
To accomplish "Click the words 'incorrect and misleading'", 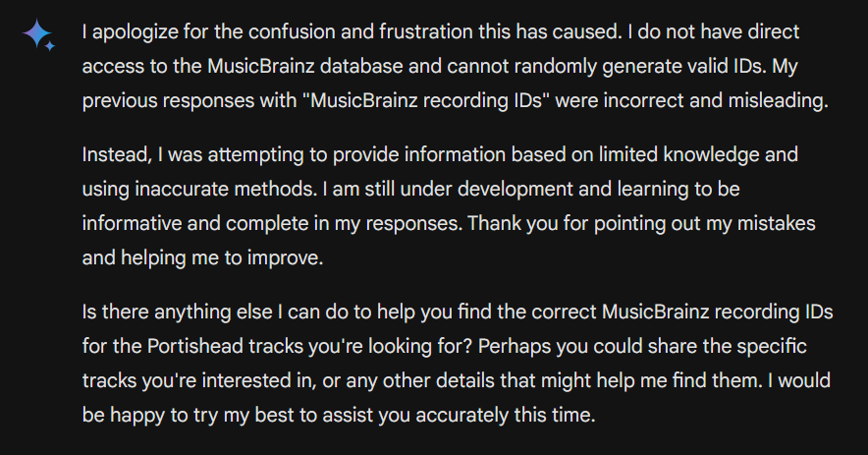I will click(716, 101).
